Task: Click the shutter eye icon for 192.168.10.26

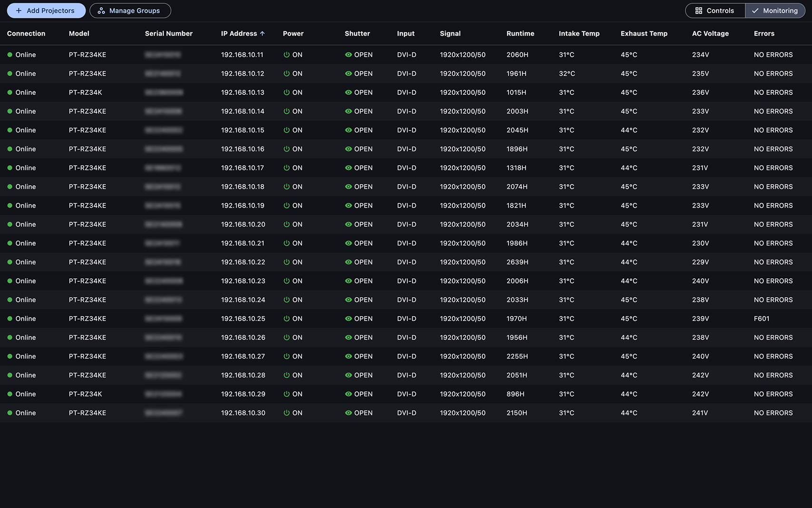Action: (348, 338)
